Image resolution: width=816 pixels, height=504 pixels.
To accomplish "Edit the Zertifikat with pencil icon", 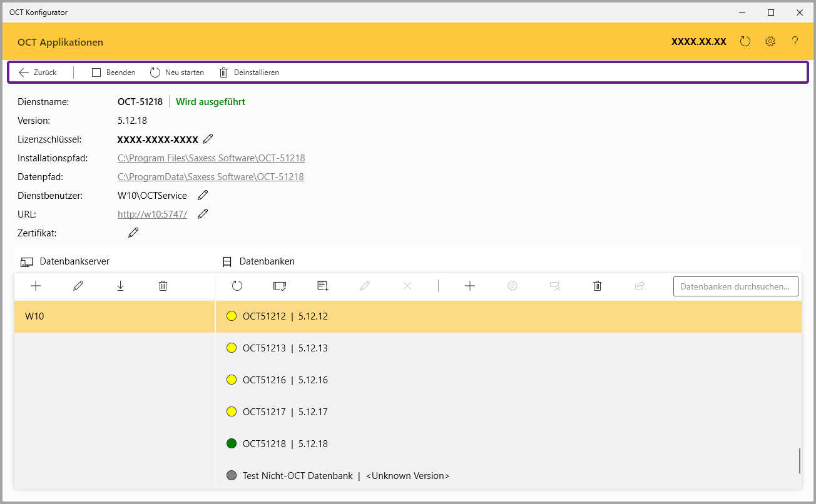I will (133, 233).
